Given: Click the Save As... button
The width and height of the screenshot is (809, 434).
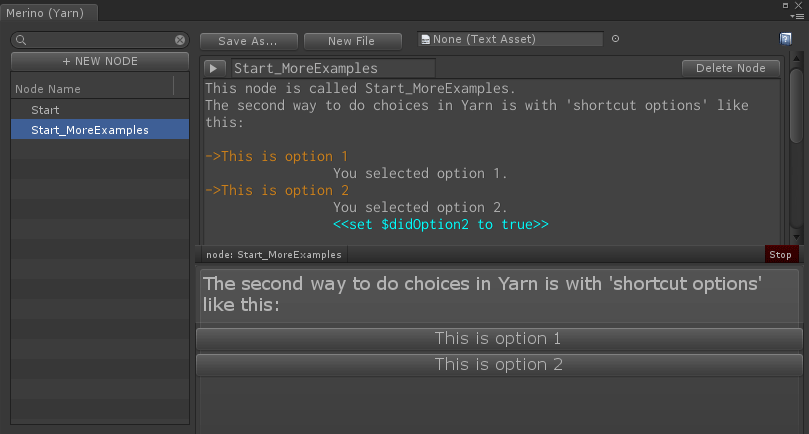Looking at the screenshot, I should [x=247, y=41].
